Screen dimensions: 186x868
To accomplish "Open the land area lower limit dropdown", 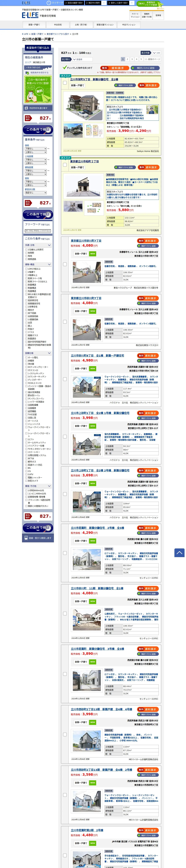I will click(36, 160).
